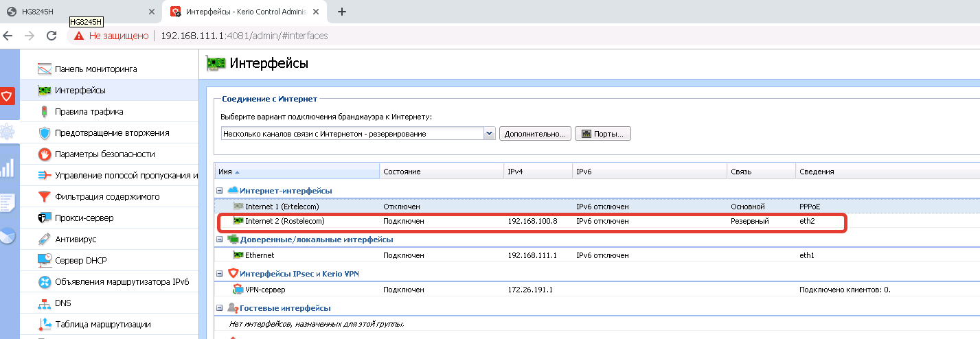This screenshot has height=339, width=980.
Task: Open a new browser tab with plus
Action: [x=342, y=12]
